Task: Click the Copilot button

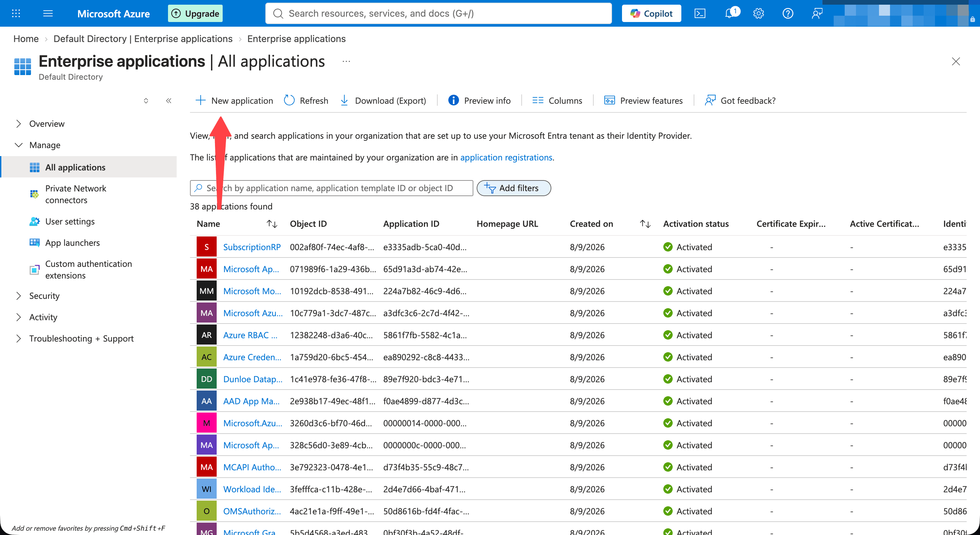Action: click(651, 13)
